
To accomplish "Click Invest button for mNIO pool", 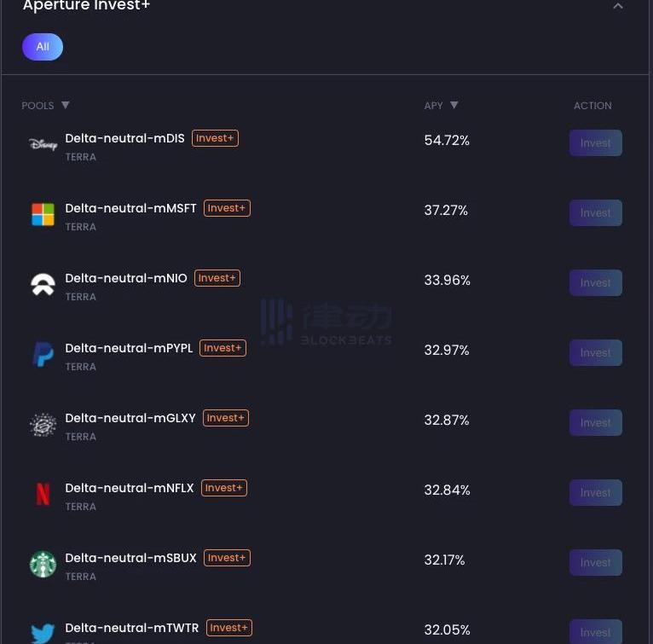I will point(596,283).
